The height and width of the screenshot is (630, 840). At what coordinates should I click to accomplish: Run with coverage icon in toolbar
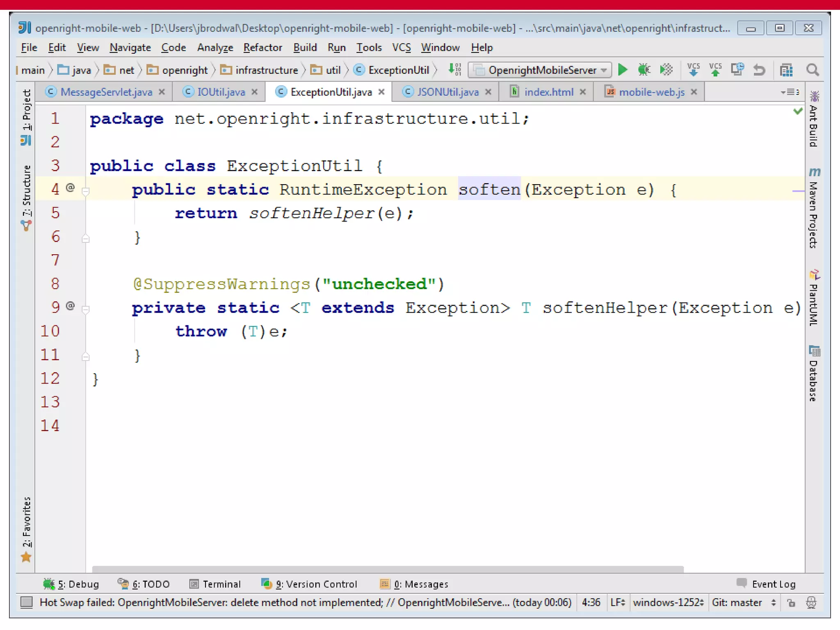[666, 70]
